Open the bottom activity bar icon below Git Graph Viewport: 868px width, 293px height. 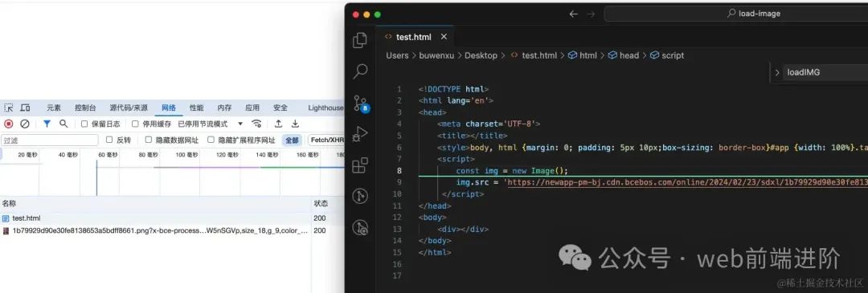[360, 227]
